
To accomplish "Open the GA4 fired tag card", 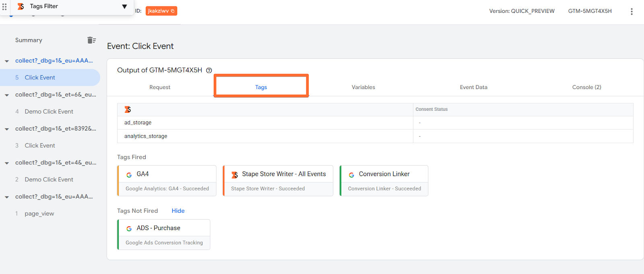I will tap(167, 181).
